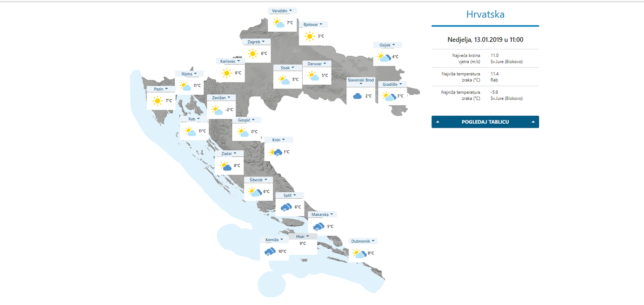Click the Zavižan -2°C temperature reading

point(229,110)
